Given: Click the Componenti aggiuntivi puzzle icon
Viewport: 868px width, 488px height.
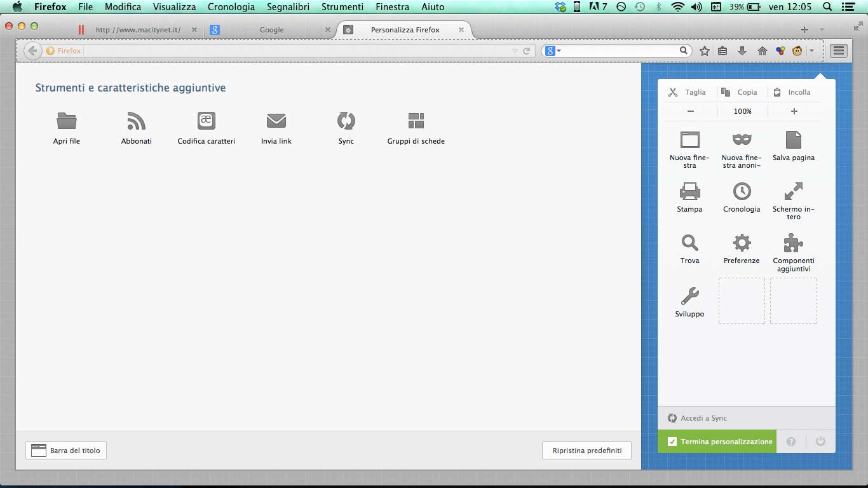Looking at the screenshot, I should click(x=794, y=243).
